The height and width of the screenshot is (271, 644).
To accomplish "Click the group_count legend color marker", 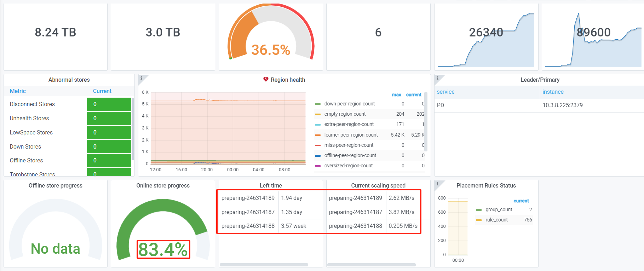I will pyautogui.click(x=479, y=210).
